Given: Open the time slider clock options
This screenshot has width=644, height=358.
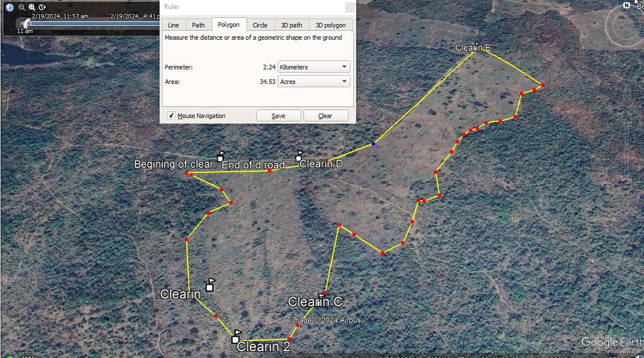Looking at the screenshot, I should click(10, 7).
